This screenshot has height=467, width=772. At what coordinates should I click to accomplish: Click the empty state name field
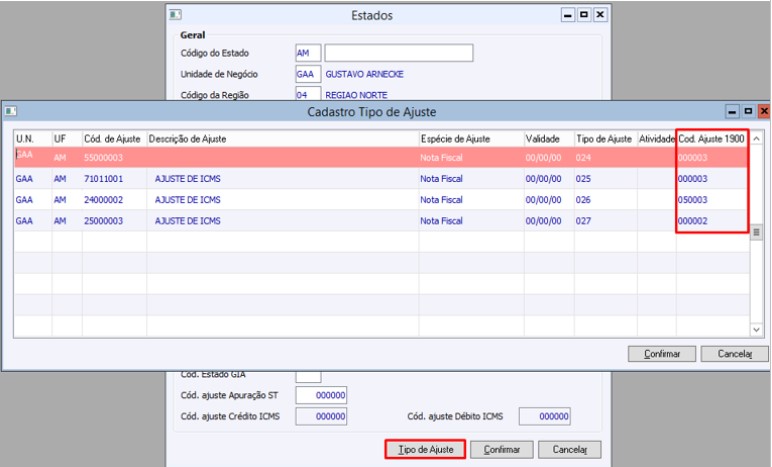[x=399, y=53]
